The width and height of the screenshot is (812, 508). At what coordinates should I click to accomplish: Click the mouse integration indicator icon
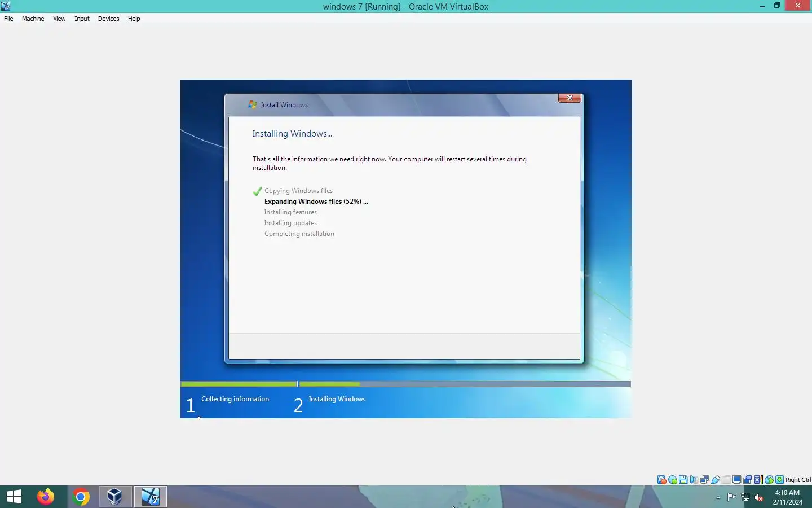(769, 480)
